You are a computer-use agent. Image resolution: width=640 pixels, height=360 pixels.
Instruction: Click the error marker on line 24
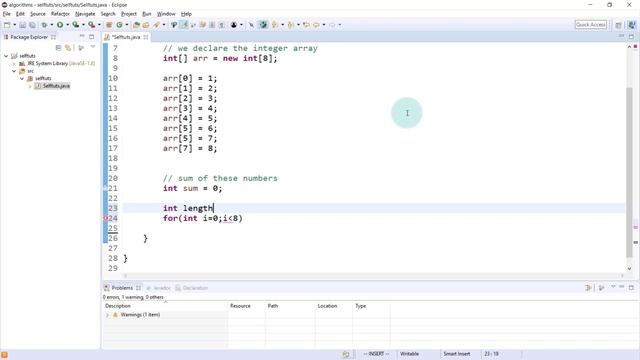(x=105, y=218)
